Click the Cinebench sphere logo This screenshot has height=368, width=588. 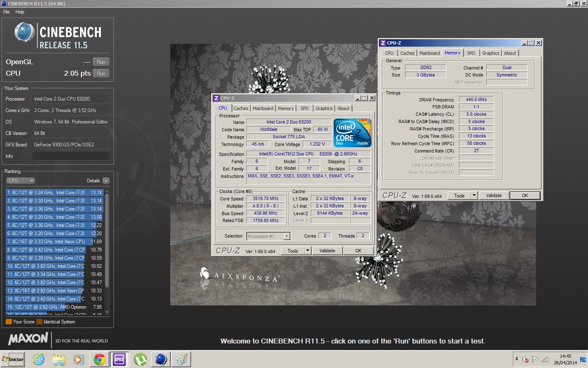pyautogui.click(x=24, y=32)
